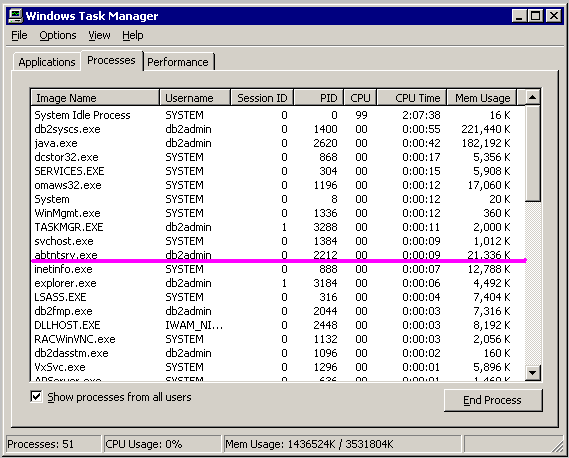Click the 17,060 K memory value
The width and height of the screenshot is (569, 458).
pyautogui.click(x=489, y=185)
